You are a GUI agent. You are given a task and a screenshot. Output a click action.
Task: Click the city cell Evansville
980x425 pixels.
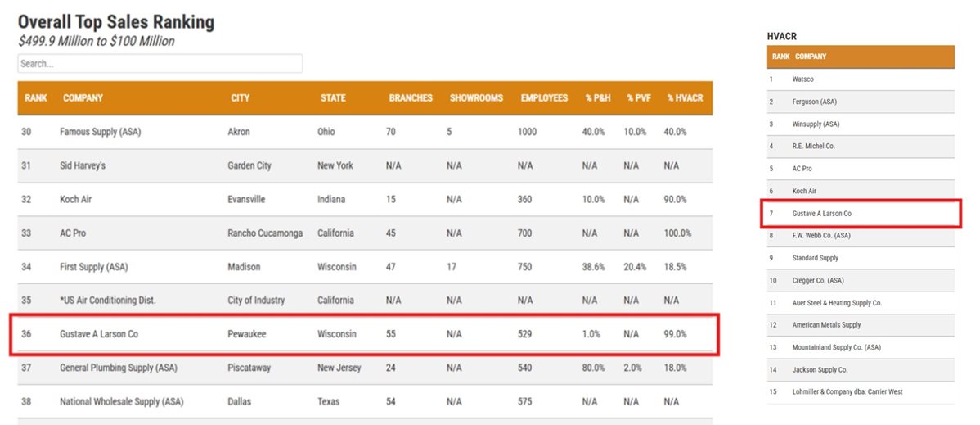point(246,200)
